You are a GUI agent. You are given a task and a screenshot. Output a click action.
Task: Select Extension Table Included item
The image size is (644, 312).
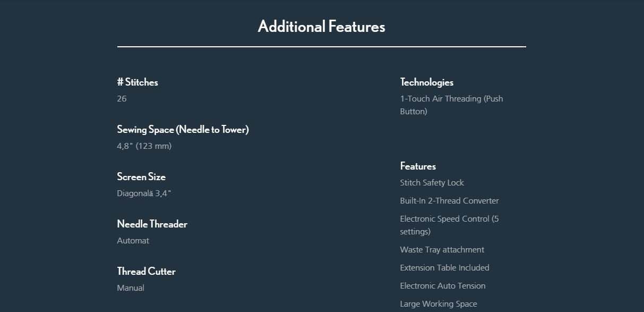tap(445, 268)
